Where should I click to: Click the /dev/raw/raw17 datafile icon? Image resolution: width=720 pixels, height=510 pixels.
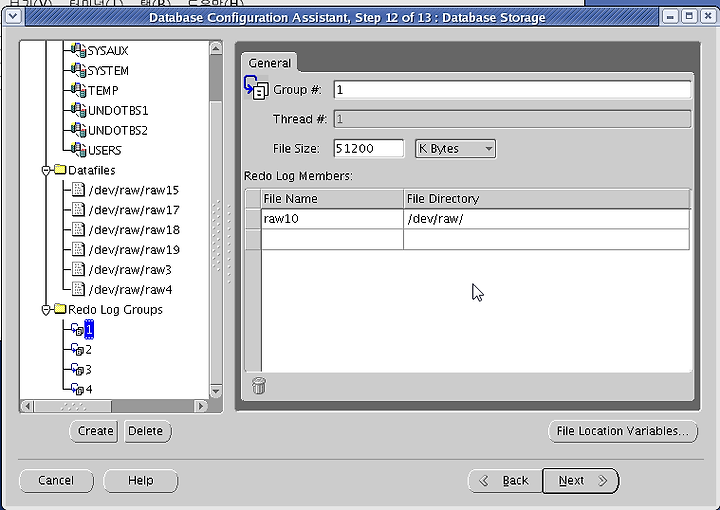79,209
